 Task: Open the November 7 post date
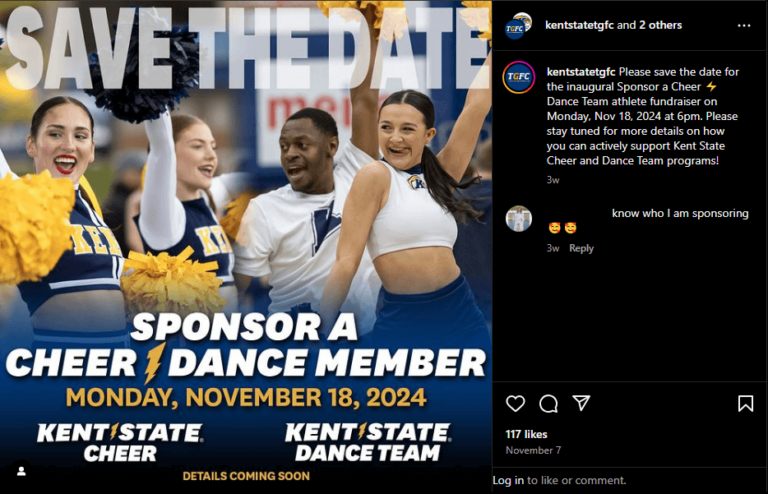point(533,450)
